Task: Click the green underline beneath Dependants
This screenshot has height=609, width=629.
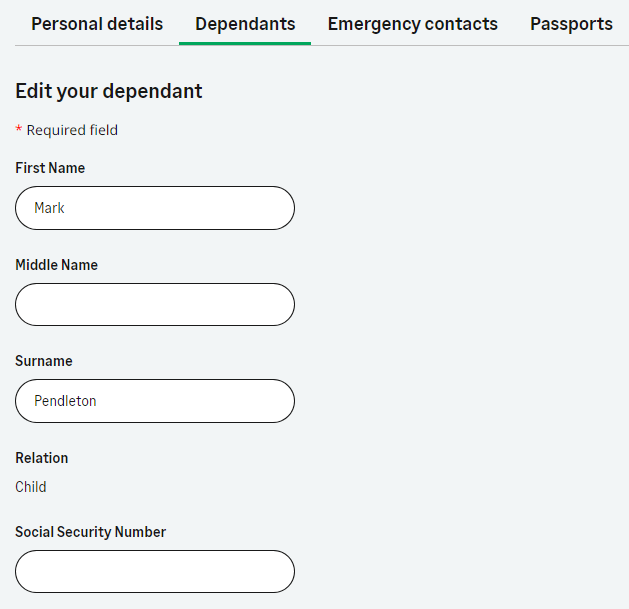Action: pyautogui.click(x=245, y=43)
